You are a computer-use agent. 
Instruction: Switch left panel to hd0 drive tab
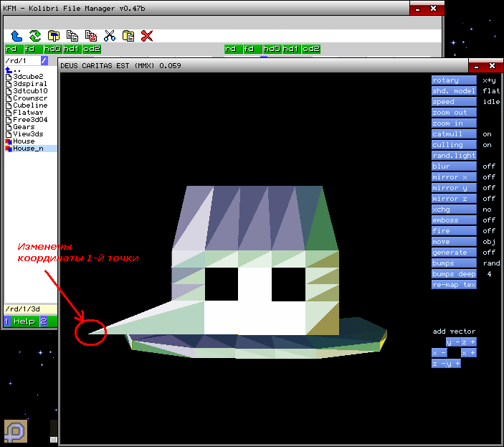click(x=52, y=49)
